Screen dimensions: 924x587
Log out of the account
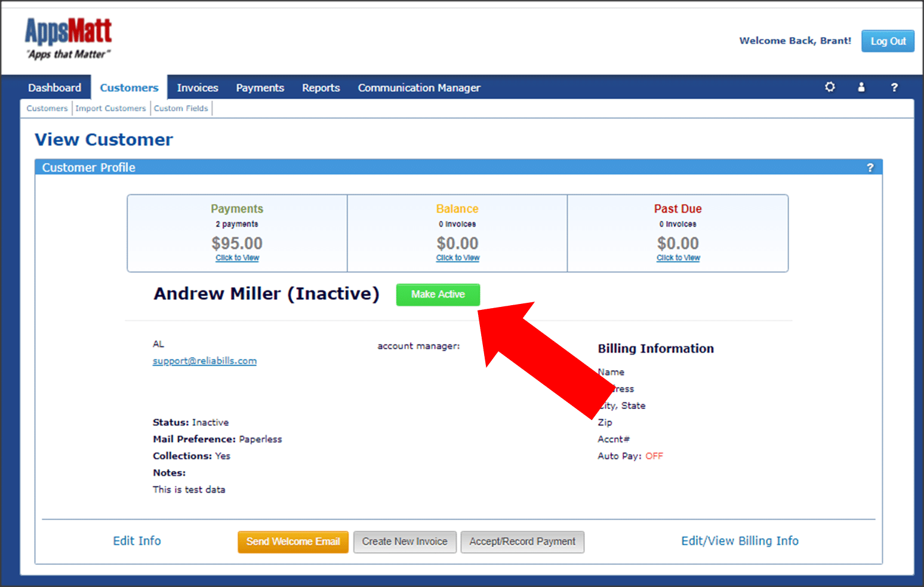(x=888, y=41)
